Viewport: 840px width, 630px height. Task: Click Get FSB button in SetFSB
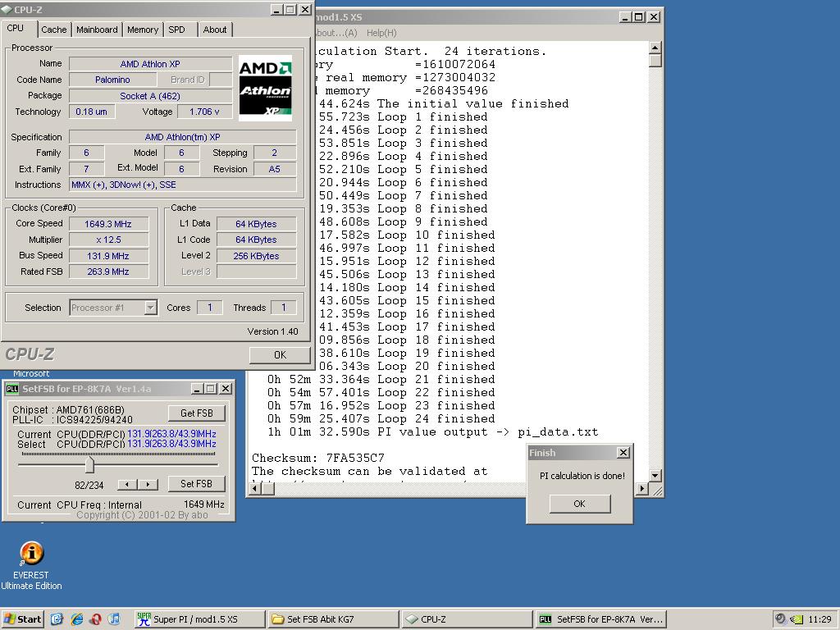pyautogui.click(x=197, y=413)
